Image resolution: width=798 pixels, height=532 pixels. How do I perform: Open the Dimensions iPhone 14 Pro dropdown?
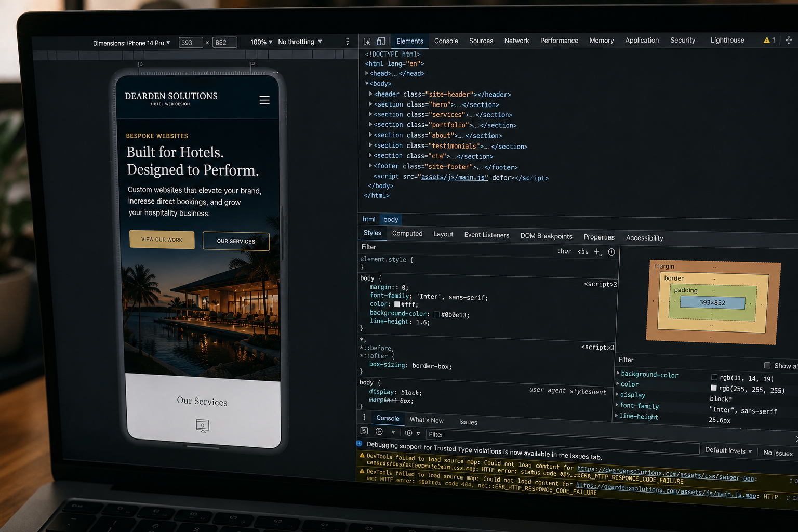[131, 43]
